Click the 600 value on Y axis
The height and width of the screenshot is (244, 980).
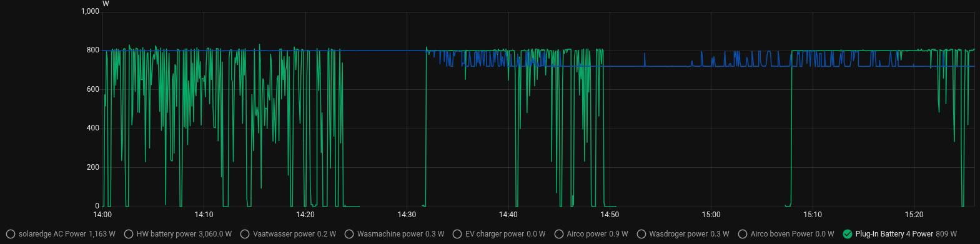(93, 89)
